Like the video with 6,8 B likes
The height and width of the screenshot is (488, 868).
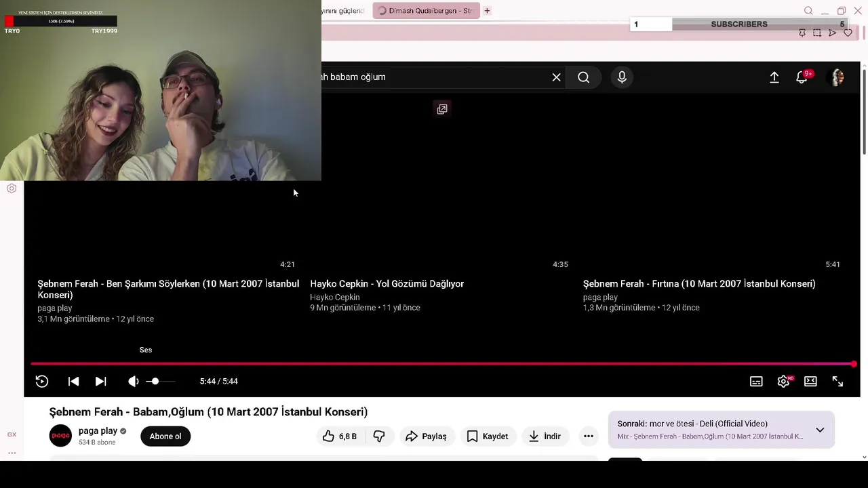coord(340,436)
